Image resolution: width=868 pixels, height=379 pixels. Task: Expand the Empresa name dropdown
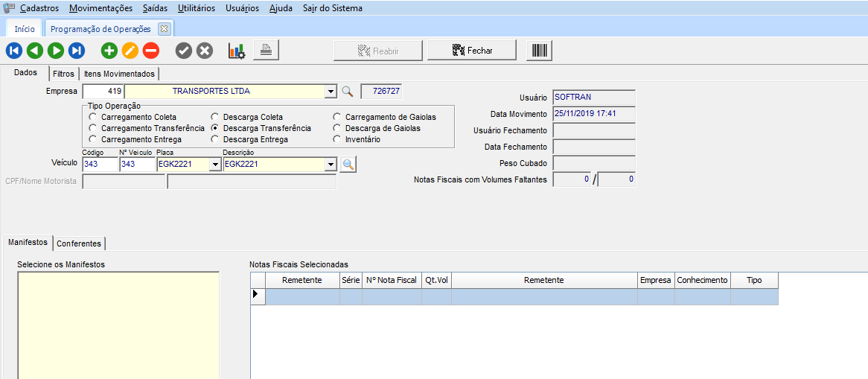coord(331,92)
